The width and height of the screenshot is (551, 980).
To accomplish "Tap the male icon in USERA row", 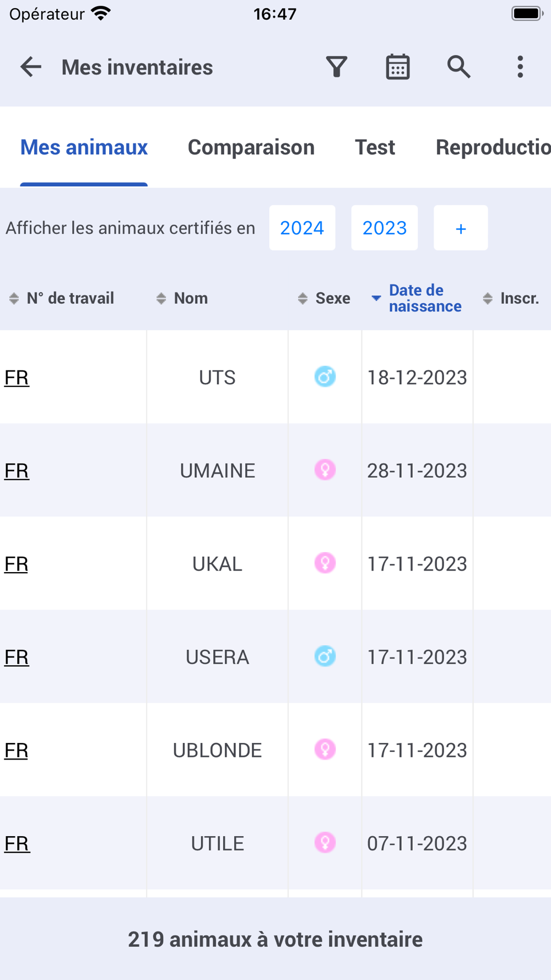I will [325, 656].
